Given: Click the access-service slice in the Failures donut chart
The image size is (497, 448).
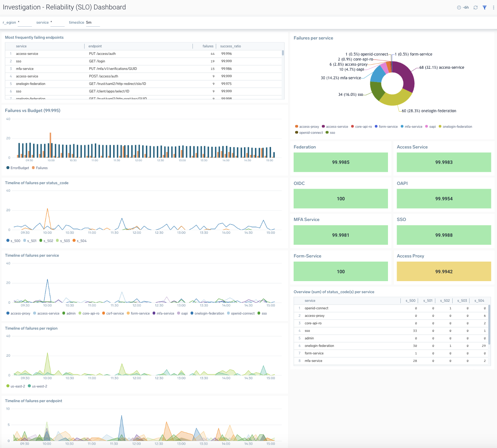Looking at the screenshot, I should (407, 75).
